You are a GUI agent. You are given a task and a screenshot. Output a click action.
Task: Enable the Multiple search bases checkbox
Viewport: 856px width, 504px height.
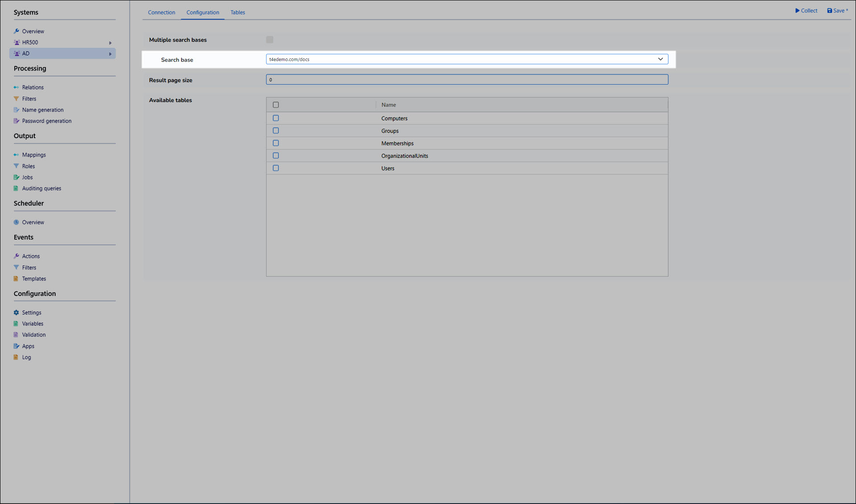[x=270, y=40]
